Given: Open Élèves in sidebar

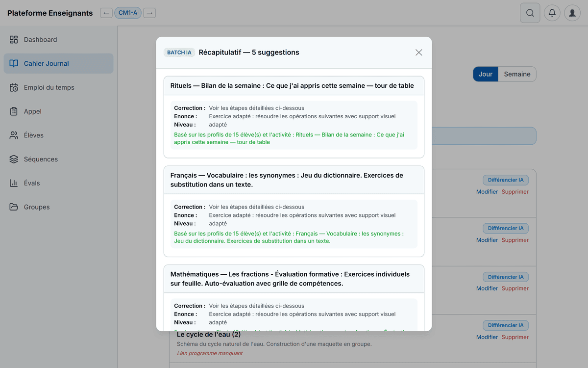Looking at the screenshot, I should click(58, 135).
